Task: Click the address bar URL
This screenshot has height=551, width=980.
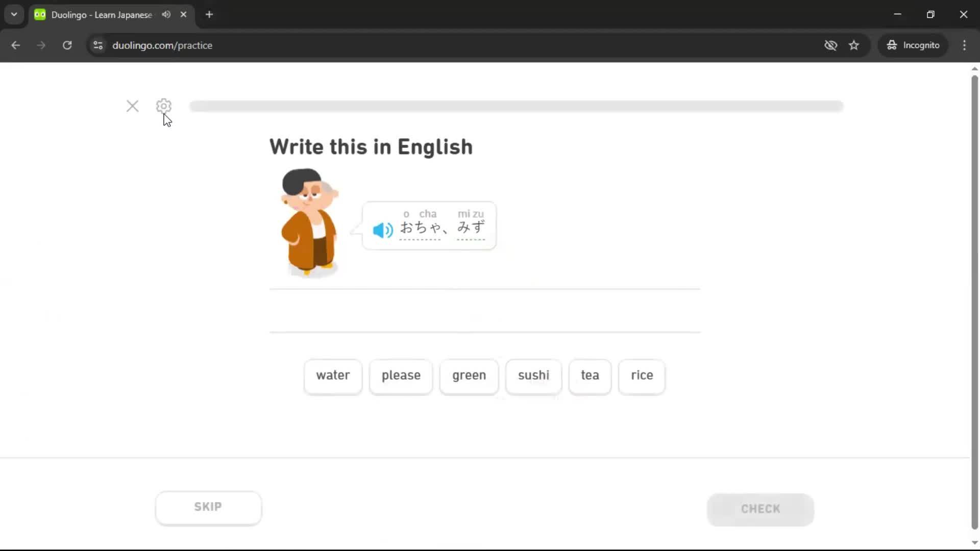Action: tap(162, 45)
